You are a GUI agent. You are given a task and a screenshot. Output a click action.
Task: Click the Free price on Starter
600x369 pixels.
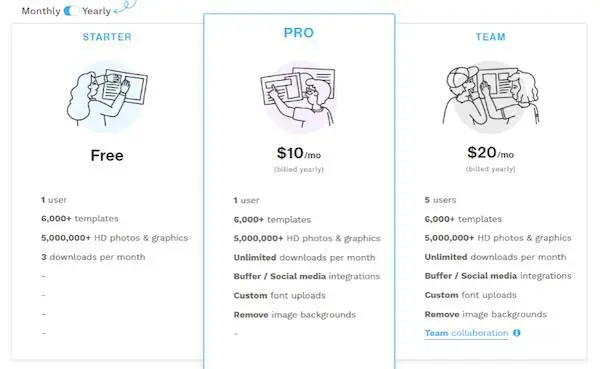click(107, 155)
